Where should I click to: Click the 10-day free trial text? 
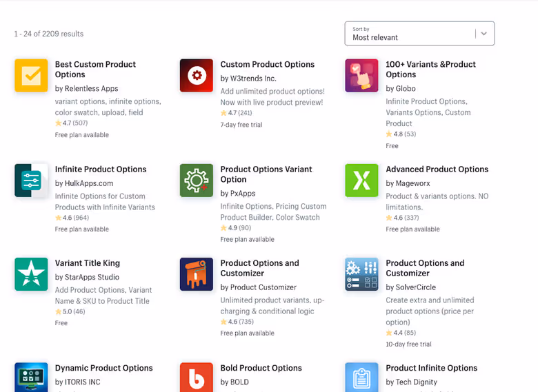pos(408,344)
